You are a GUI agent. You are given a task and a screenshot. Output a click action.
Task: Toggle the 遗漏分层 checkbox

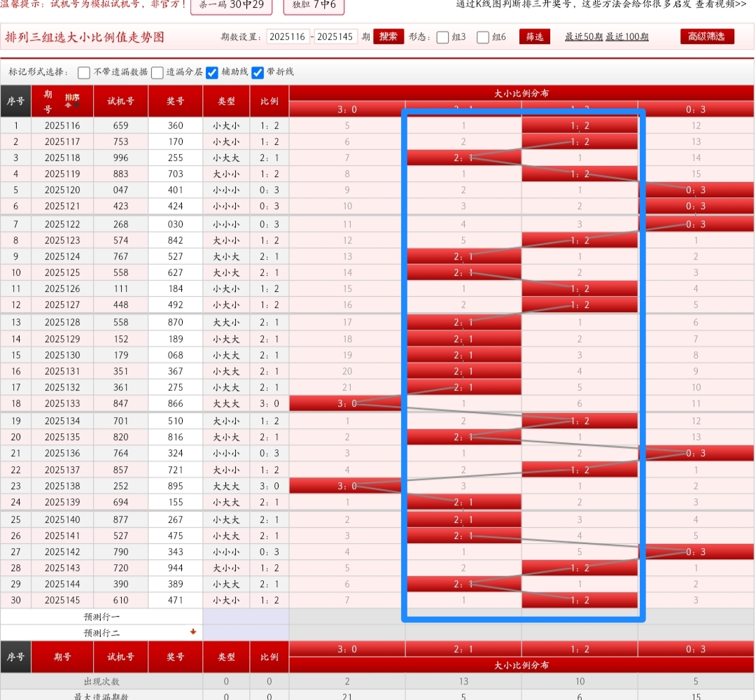click(157, 72)
